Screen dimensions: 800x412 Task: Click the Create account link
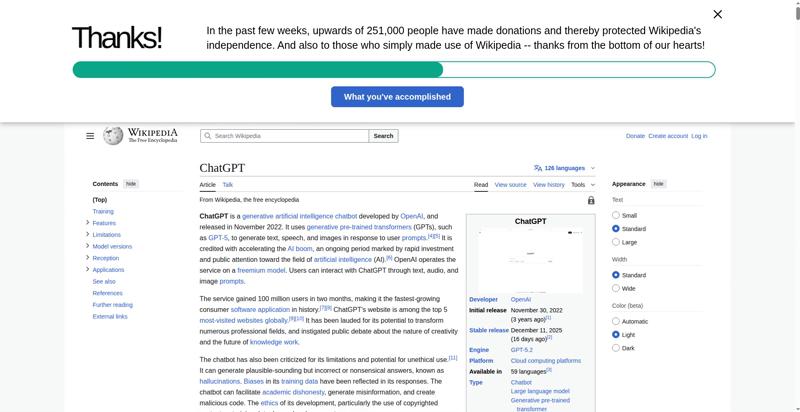tap(668, 136)
